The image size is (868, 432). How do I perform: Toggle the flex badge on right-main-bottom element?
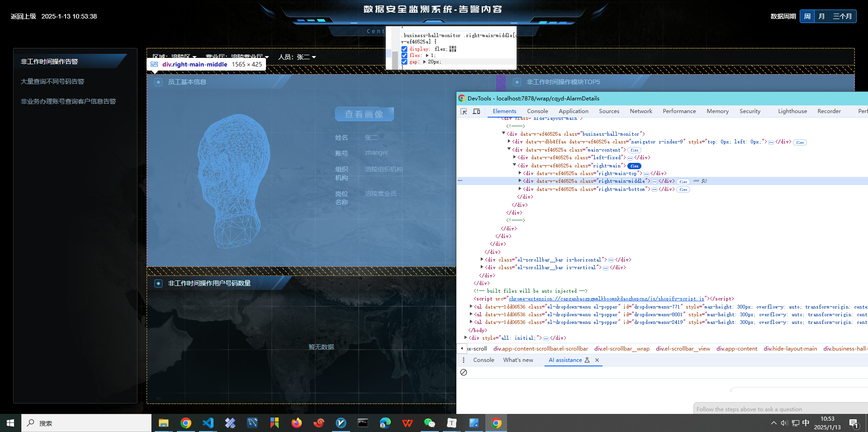click(683, 190)
